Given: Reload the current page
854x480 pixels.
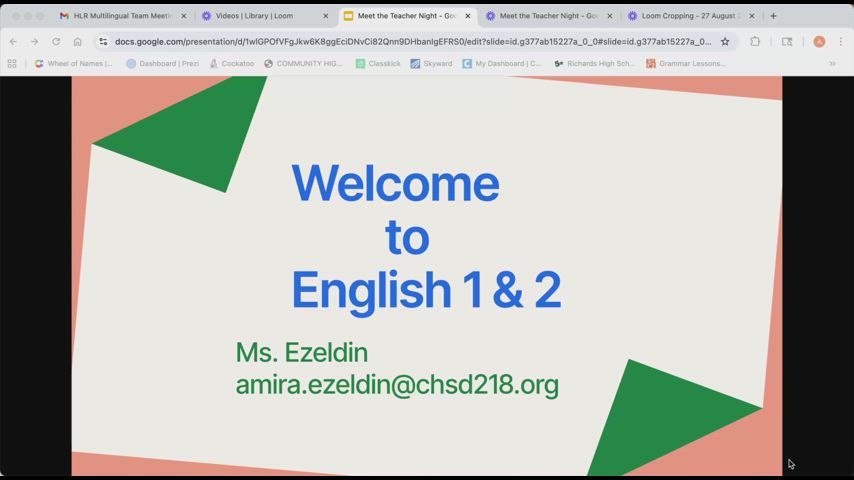Looking at the screenshot, I should click(x=56, y=42).
